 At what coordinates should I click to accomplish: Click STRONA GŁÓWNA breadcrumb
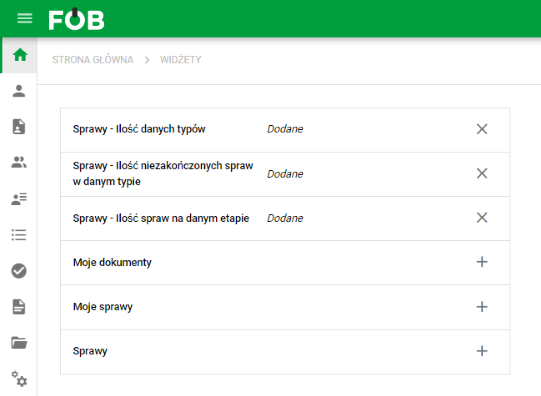(93, 60)
